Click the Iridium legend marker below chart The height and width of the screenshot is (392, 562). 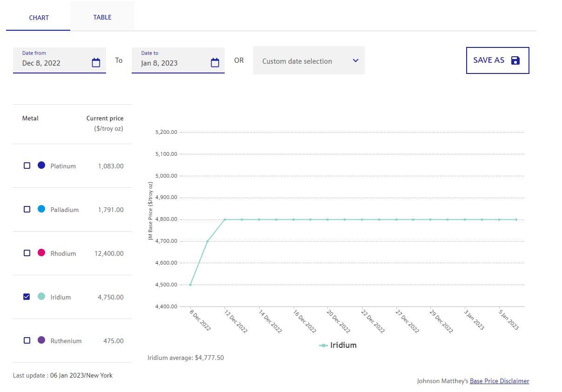(x=323, y=345)
